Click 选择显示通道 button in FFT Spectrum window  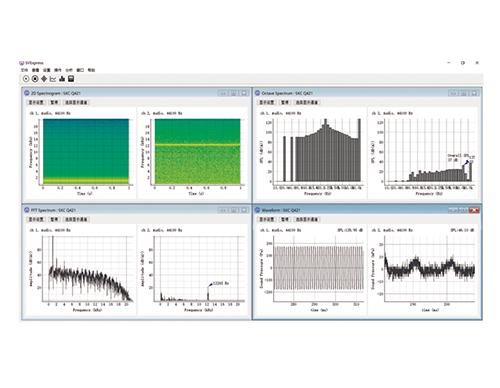point(76,219)
